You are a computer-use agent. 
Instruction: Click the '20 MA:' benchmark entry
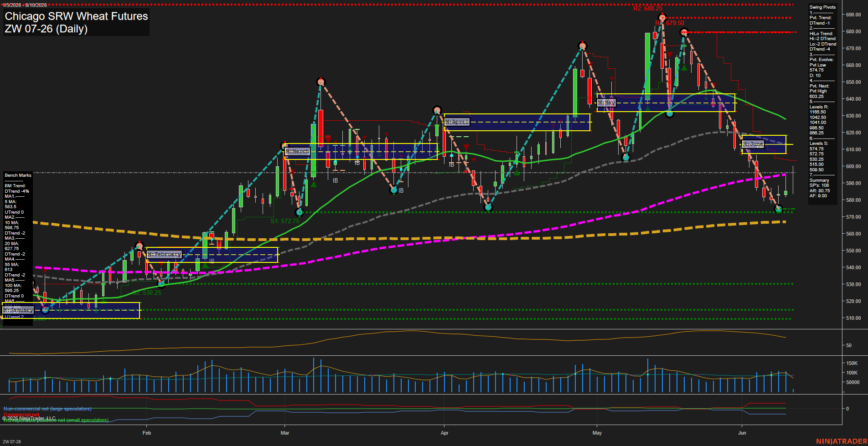11,244
